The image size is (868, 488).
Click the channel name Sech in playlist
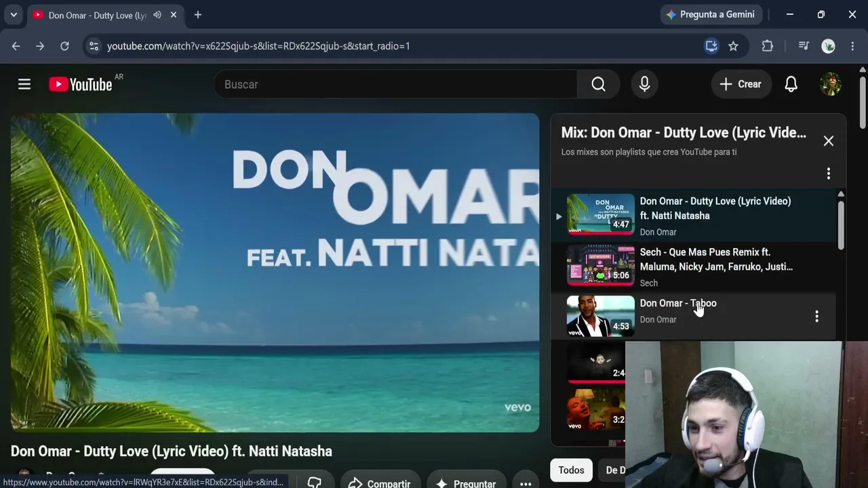[x=649, y=283]
